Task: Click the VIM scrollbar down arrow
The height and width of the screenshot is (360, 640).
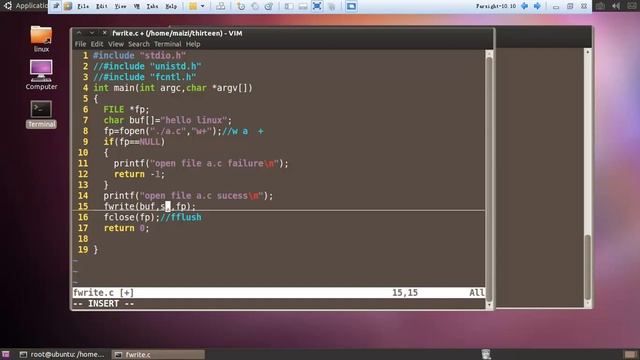Action: (489, 305)
